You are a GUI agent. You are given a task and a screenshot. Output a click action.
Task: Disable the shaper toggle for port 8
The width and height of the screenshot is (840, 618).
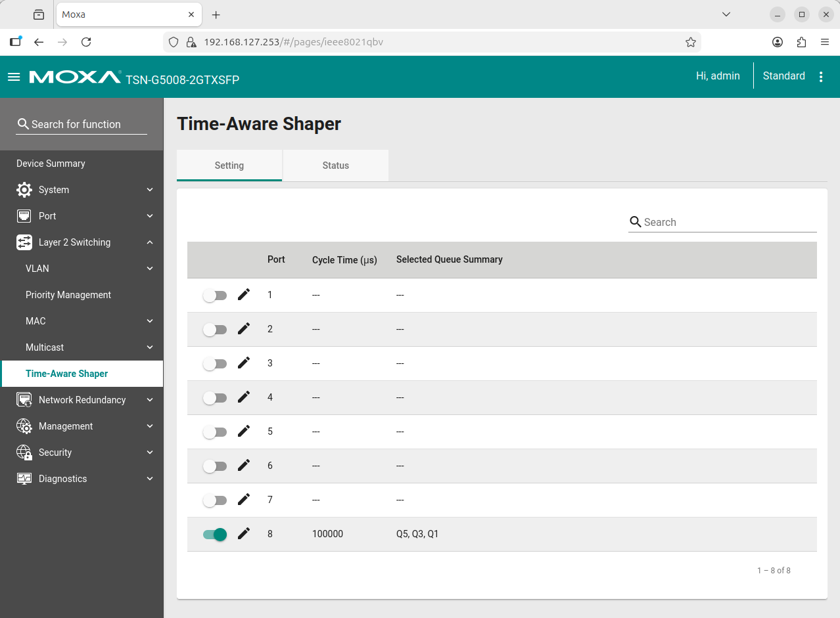click(x=215, y=534)
